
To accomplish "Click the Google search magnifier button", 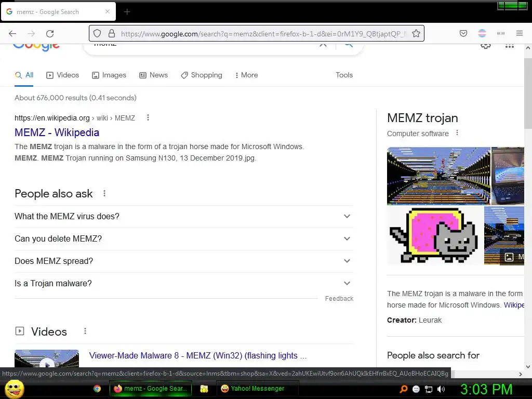I will point(349,45).
